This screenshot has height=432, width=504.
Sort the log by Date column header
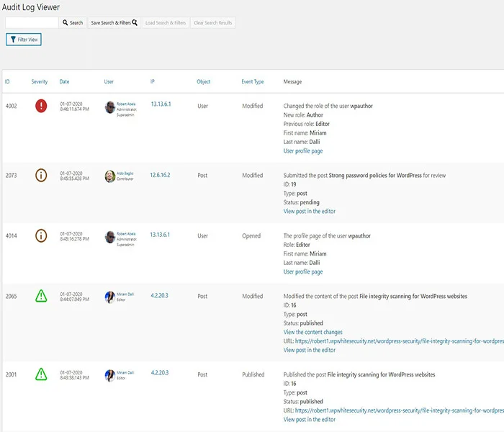coord(65,82)
